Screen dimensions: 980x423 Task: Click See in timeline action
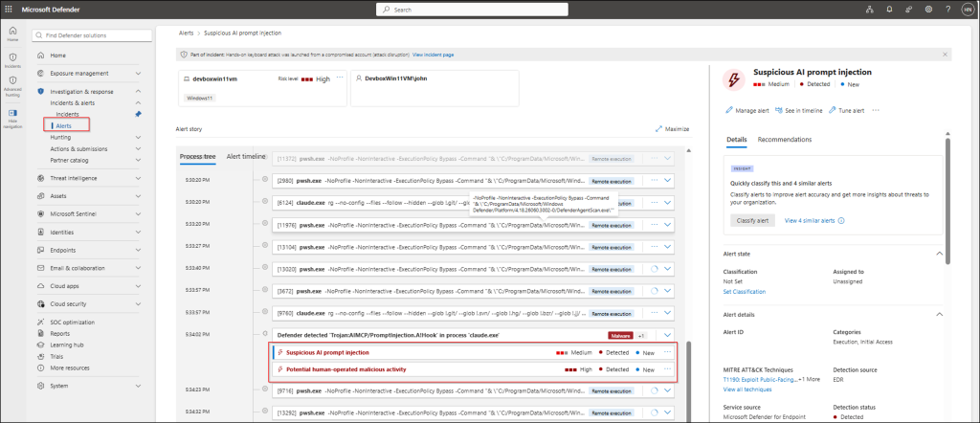(798, 111)
